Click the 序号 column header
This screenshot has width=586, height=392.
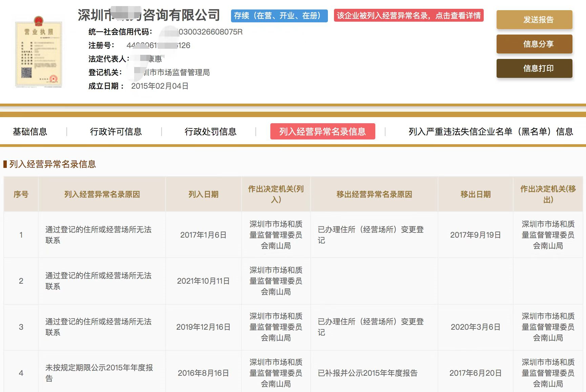(x=21, y=194)
